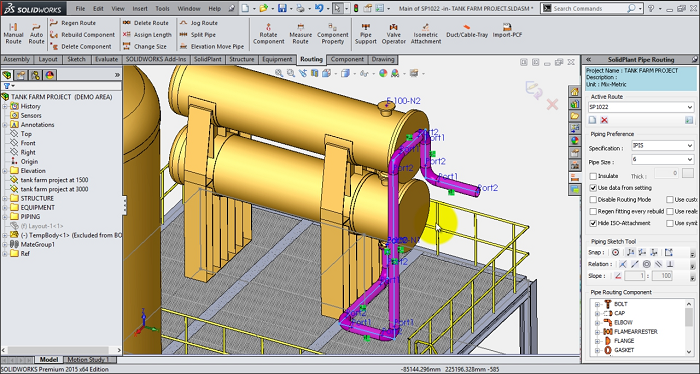Select the Valve Operator tool

pos(393,34)
